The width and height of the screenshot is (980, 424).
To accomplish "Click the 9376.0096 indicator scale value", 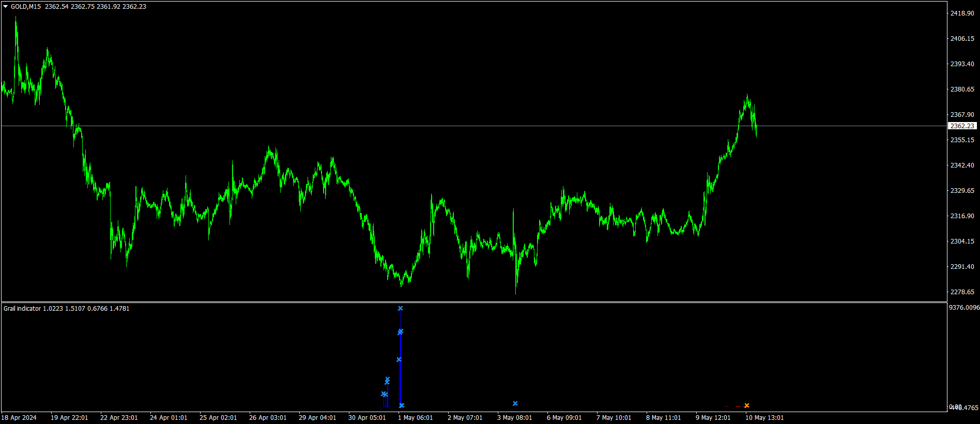I will (964, 308).
